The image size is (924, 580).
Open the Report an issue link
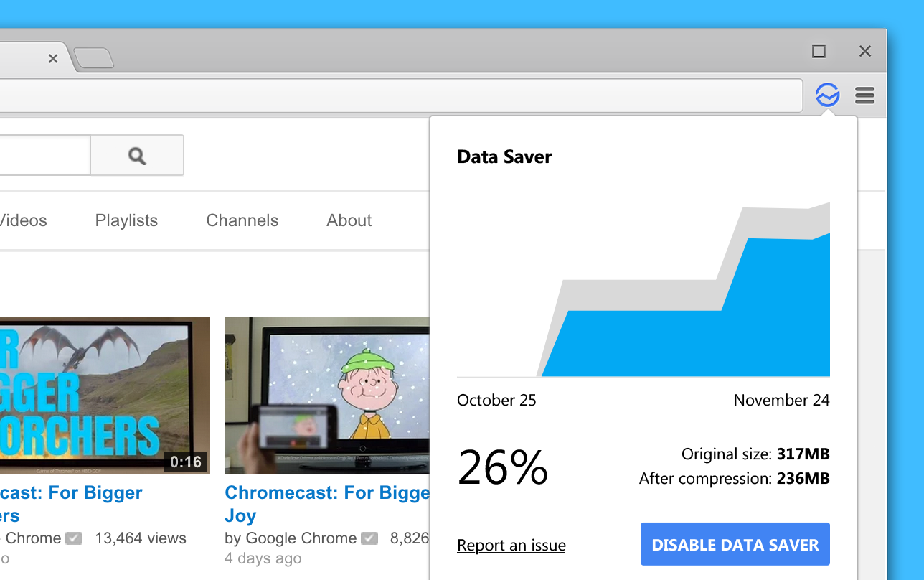tap(511, 546)
